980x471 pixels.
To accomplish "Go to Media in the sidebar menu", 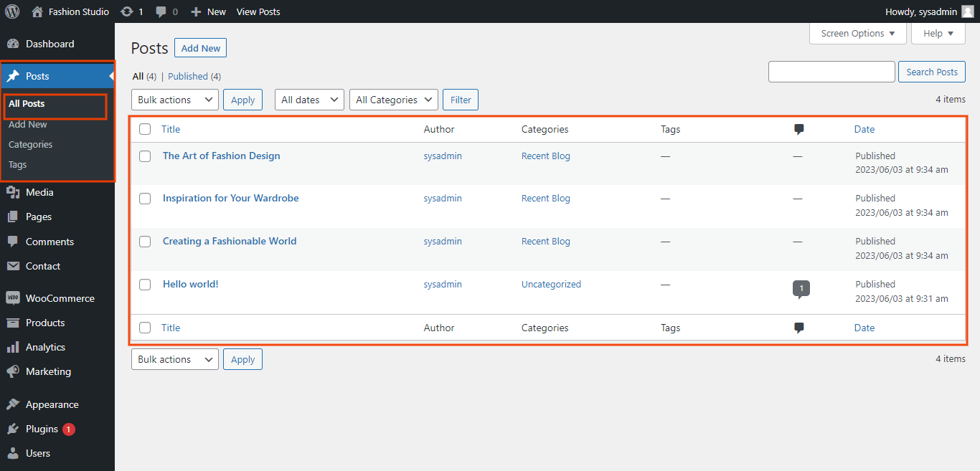I will click(x=39, y=192).
